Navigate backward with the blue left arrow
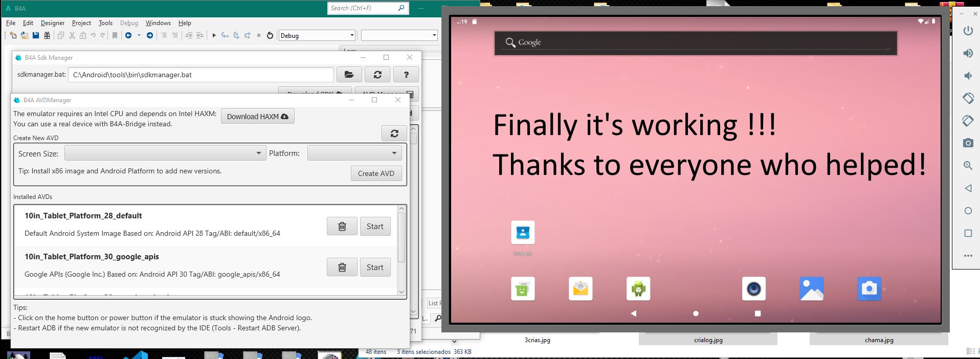 (x=128, y=35)
